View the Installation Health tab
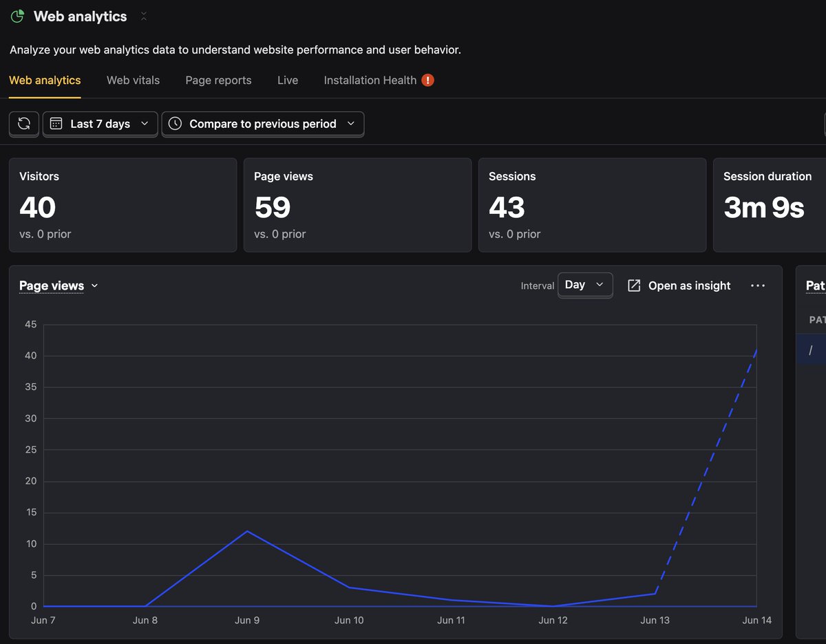 (x=379, y=80)
